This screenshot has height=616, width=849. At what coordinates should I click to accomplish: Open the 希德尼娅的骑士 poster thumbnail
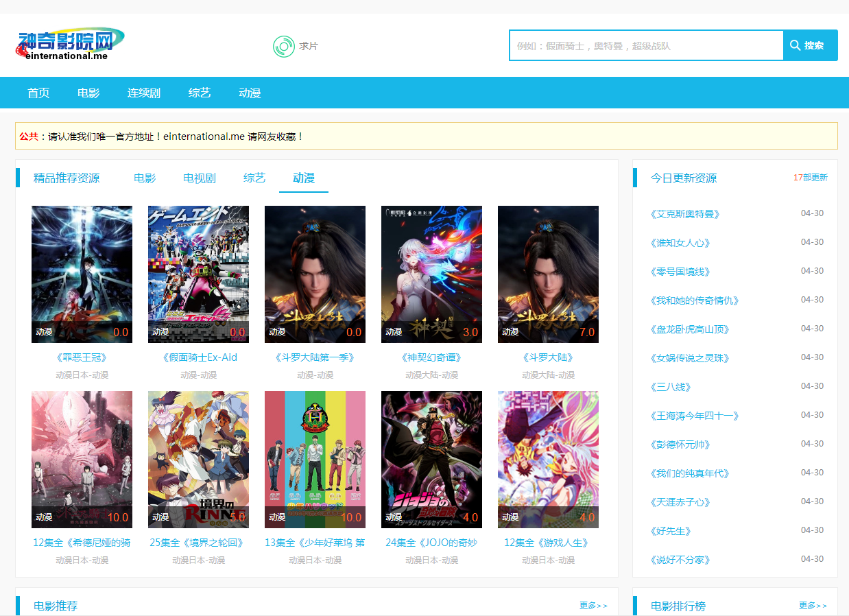[82, 460]
